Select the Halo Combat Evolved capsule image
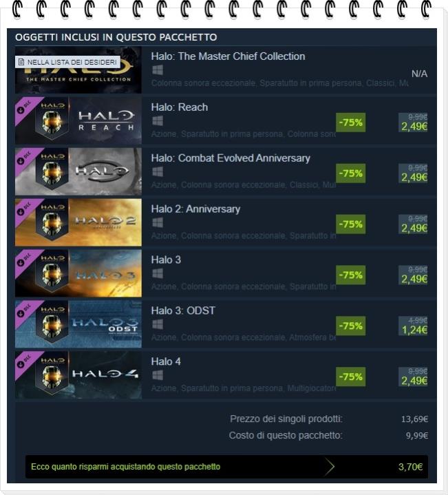The width and height of the screenshot is (448, 495). [x=78, y=171]
